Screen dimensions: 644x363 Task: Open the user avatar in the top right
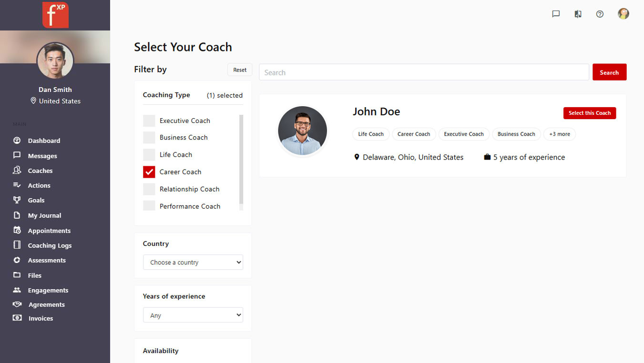(x=623, y=14)
